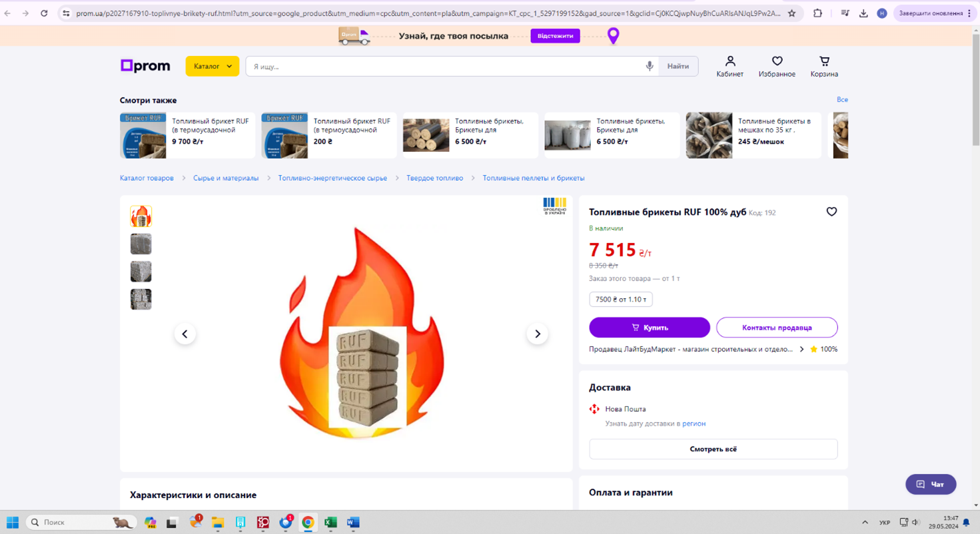Show previous product image arrow

click(185, 334)
